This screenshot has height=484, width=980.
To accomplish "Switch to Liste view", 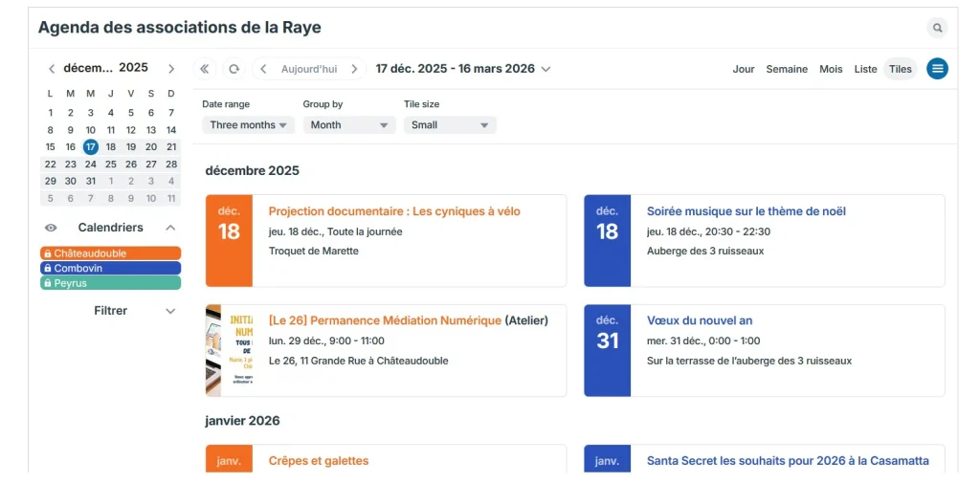I will pyautogui.click(x=865, y=69).
